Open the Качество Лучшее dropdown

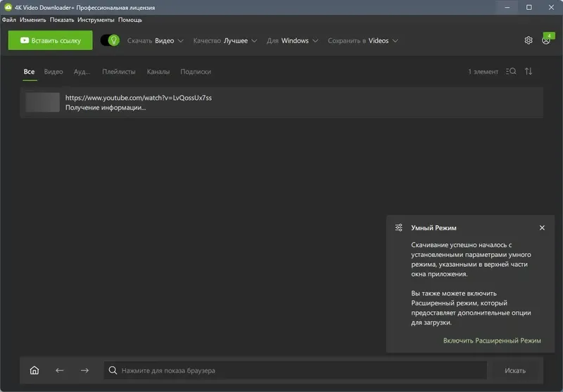(225, 41)
